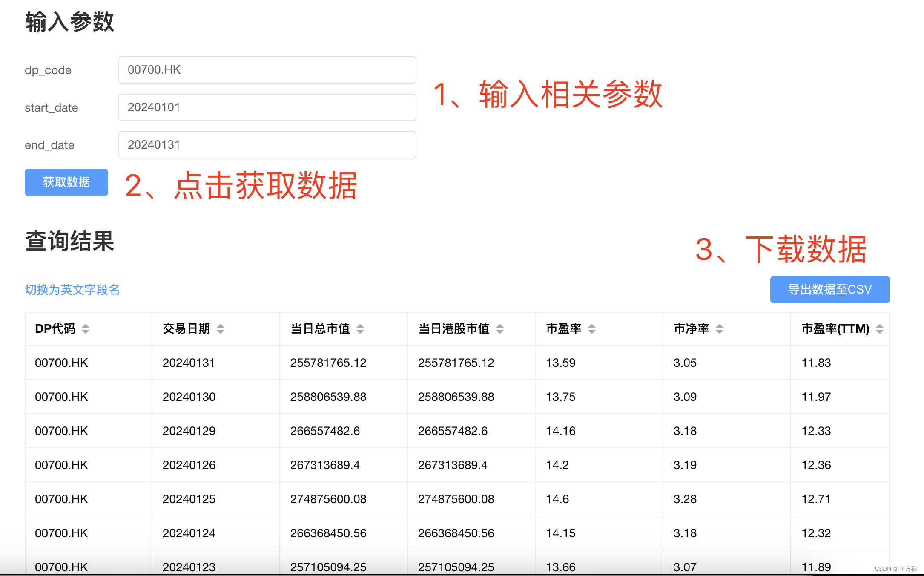
Task: Click the row dated 20240129
Action: coord(189,431)
